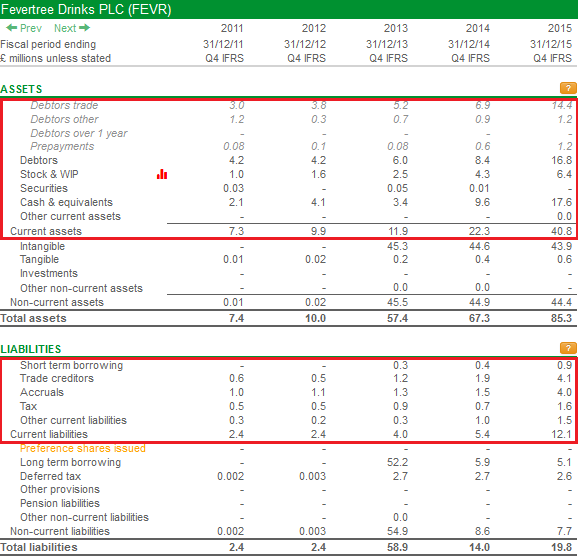Click the 2012 Deferred tax value 0.003
The width and height of the screenshot is (578, 558).
point(312,476)
